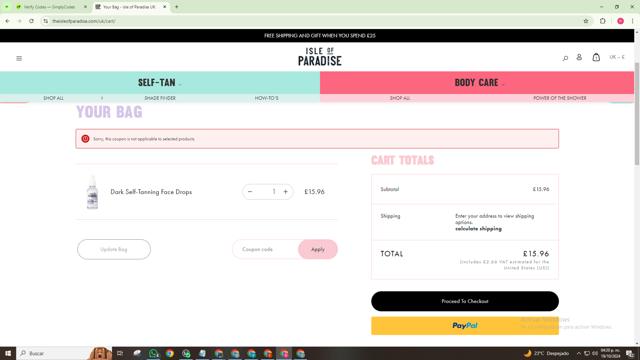The image size is (640, 360).
Task: Click the address bar URL
Action: coord(84,21)
